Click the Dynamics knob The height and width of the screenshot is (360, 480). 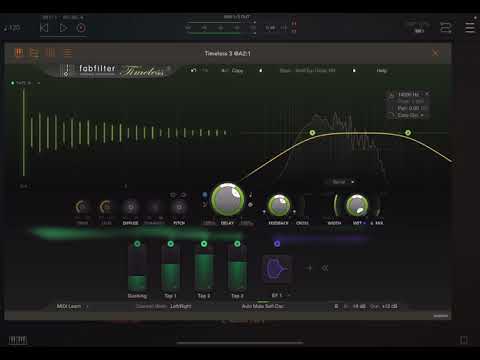[155, 207]
